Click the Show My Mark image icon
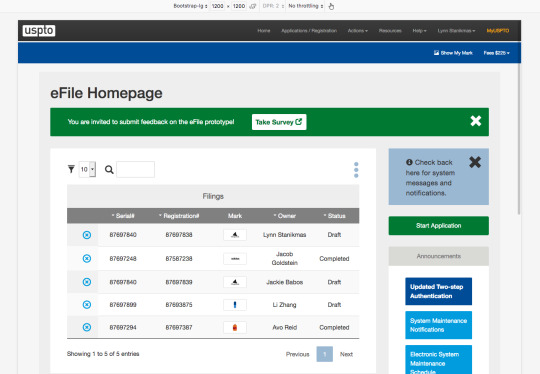 (x=436, y=53)
